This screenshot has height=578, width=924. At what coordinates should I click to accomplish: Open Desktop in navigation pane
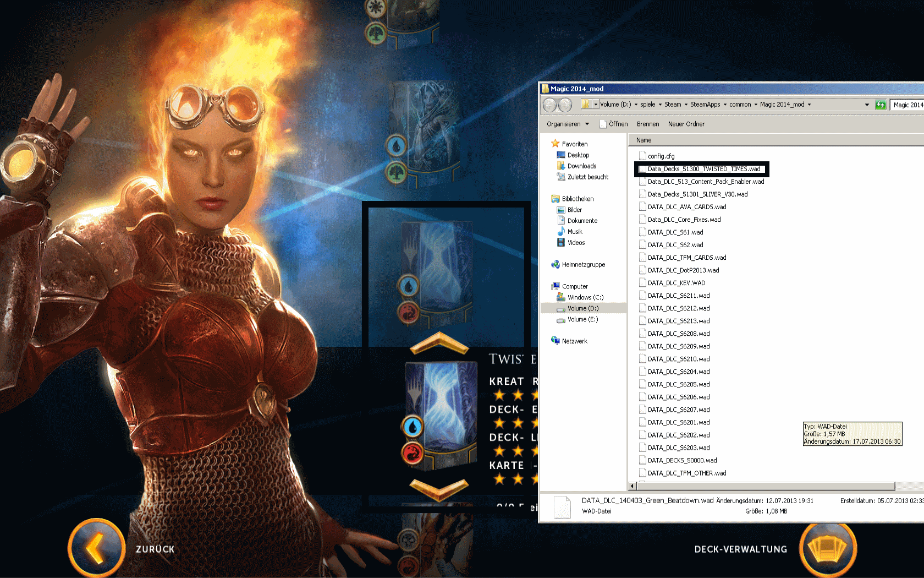(x=573, y=155)
